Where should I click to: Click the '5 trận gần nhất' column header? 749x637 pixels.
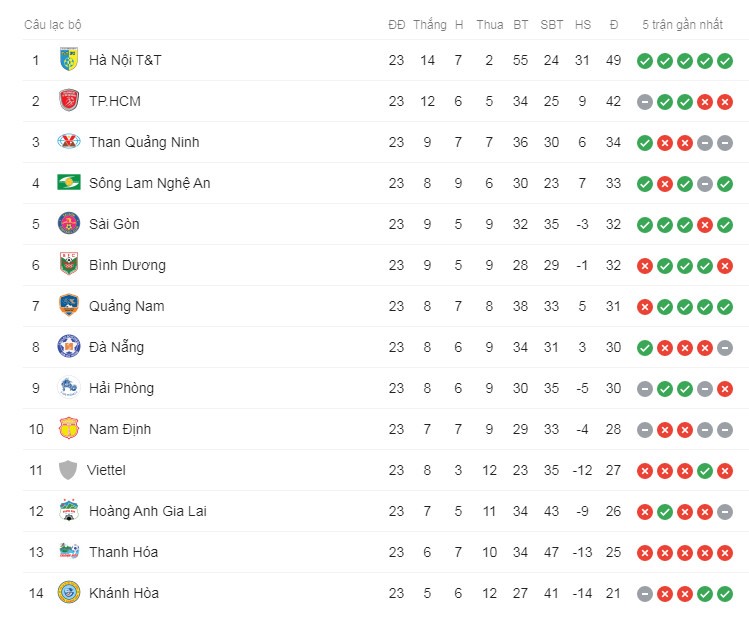(682, 25)
